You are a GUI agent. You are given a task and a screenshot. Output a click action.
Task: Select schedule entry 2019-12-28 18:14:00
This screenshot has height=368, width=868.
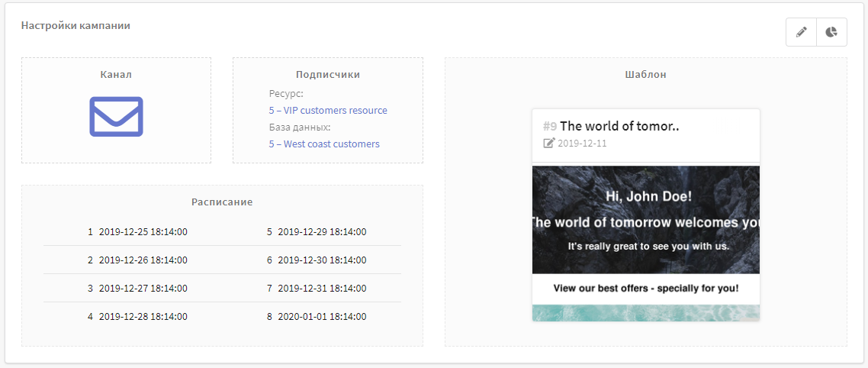(x=143, y=317)
